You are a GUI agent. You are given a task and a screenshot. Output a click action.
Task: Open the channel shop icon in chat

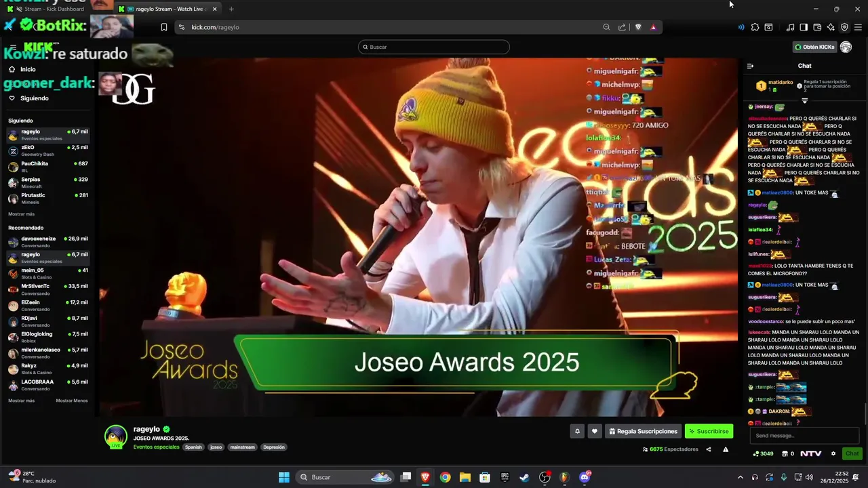pyautogui.click(x=784, y=453)
